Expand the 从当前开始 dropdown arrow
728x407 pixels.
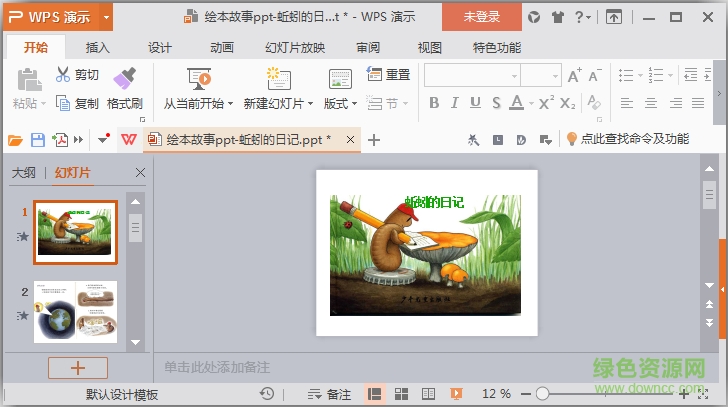pyautogui.click(x=230, y=103)
